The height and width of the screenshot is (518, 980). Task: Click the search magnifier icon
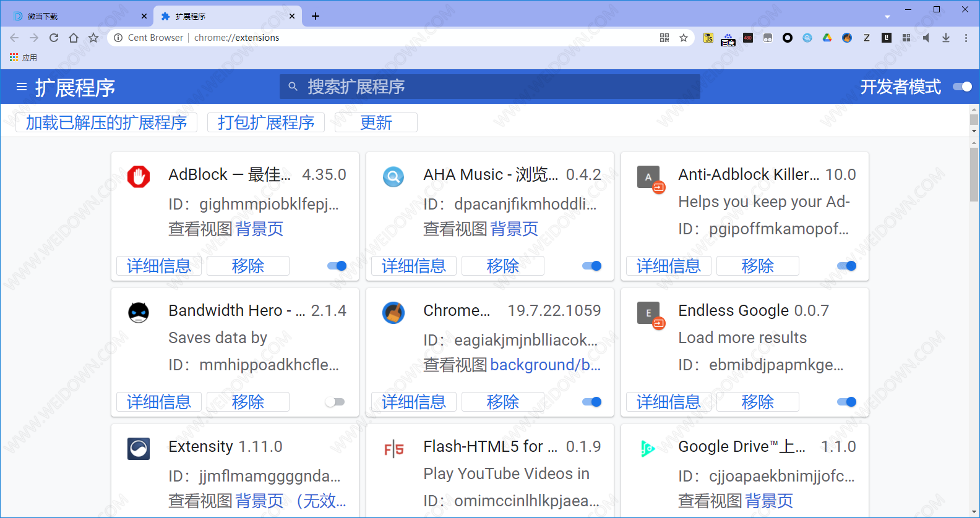[293, 87]
